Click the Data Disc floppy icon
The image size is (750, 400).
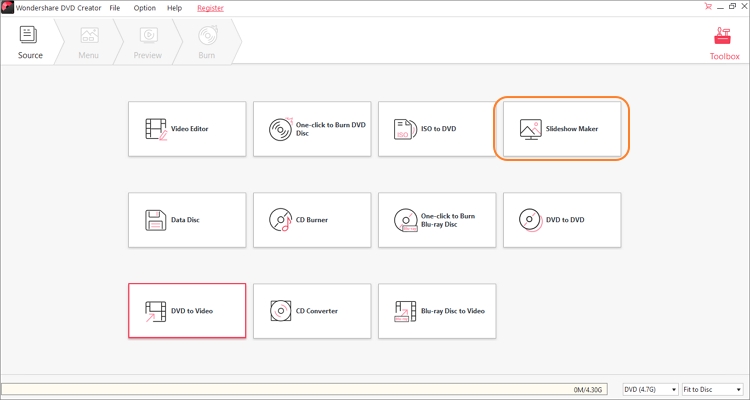[155, 220]
